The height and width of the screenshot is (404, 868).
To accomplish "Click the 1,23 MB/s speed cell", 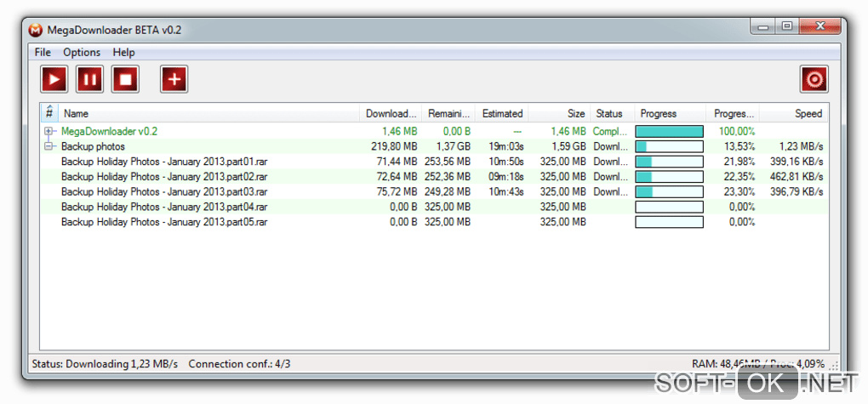I will (x=801, y=146).
